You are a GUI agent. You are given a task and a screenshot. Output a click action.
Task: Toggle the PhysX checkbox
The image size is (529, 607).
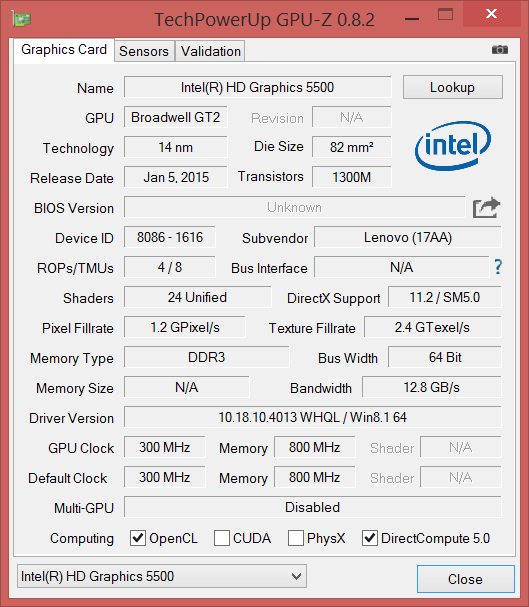pyautogui.click(x=296, y=538)
